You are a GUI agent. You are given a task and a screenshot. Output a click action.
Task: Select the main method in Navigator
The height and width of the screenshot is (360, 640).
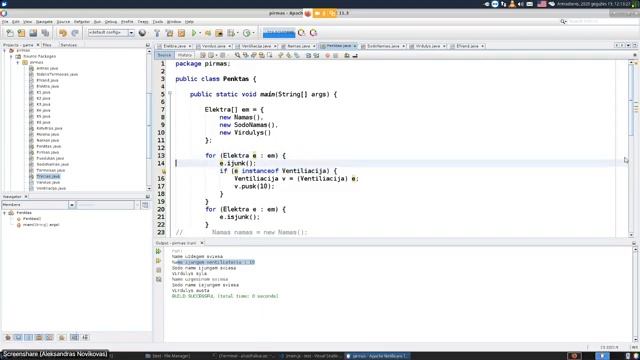coord(41,225)
